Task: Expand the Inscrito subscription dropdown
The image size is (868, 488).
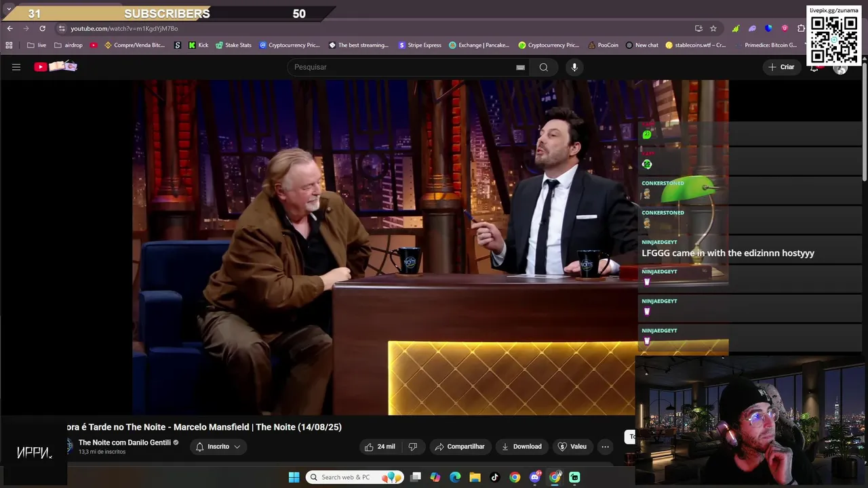Action: pyautogui.click(x=218, y=447)
